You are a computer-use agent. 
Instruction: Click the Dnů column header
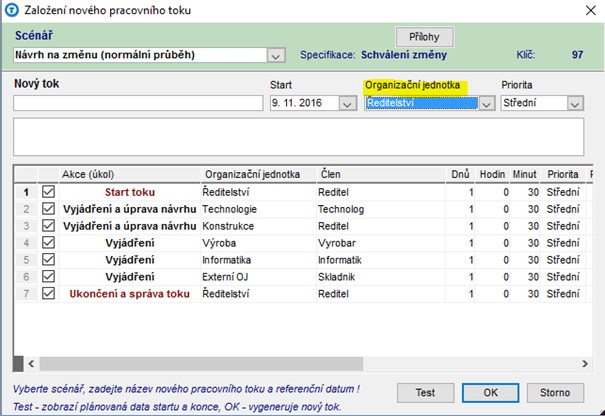(x=460, y=174)
